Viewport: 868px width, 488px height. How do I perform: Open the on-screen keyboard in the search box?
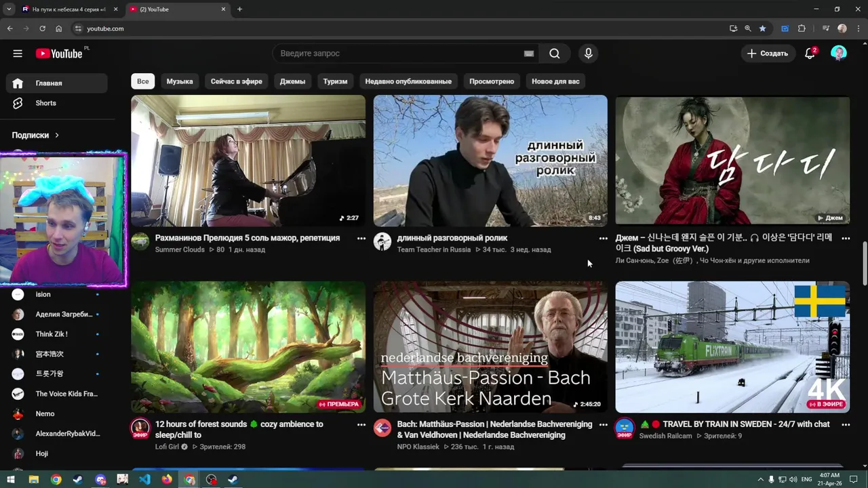529,54
